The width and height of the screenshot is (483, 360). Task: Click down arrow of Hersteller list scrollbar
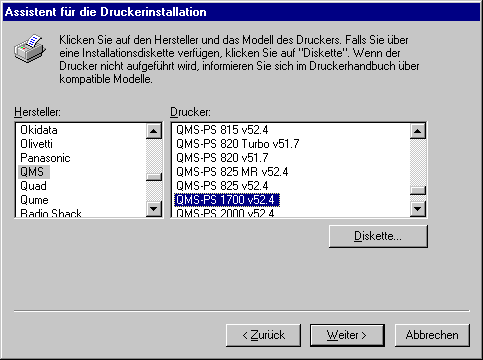coord(154,209)
